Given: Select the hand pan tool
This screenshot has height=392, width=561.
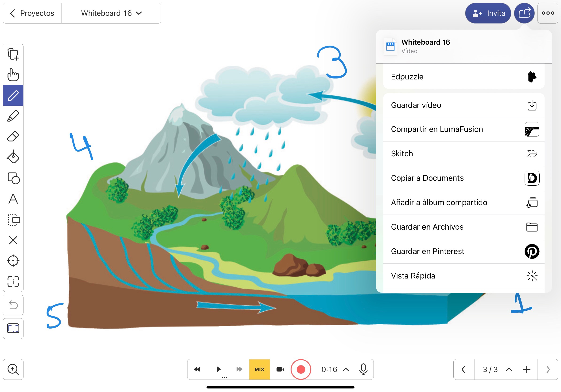Looking at the screenshot, I should [x=13, y=75].
